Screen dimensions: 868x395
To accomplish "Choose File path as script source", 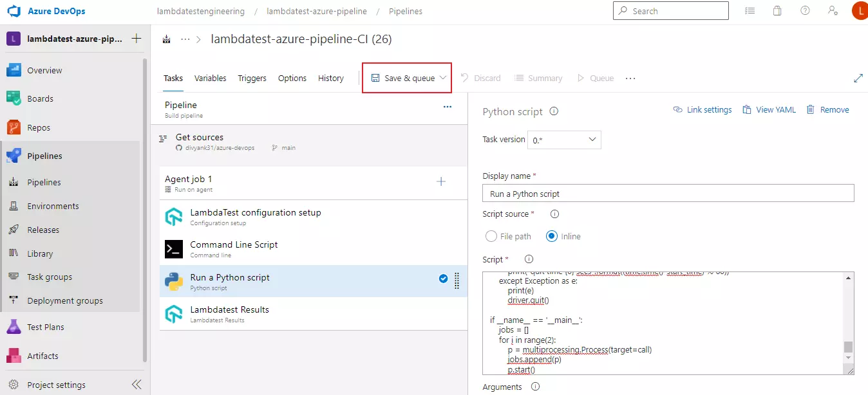I will [491, 236].
